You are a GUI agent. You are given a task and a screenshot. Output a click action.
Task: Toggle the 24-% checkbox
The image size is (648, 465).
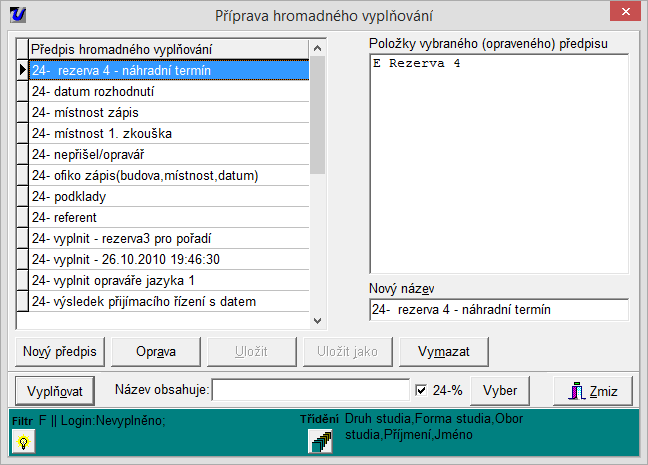[421, 390]
